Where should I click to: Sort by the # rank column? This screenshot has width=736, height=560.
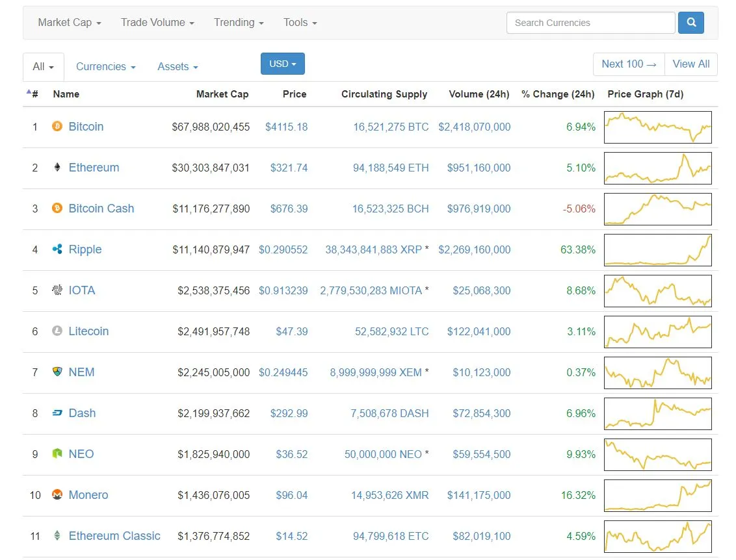point(33,94)
